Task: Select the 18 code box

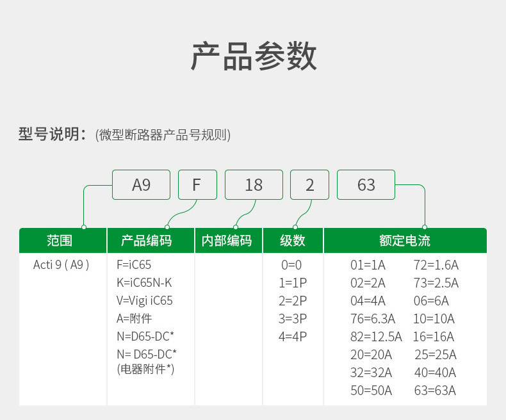Action: point(254,185)
